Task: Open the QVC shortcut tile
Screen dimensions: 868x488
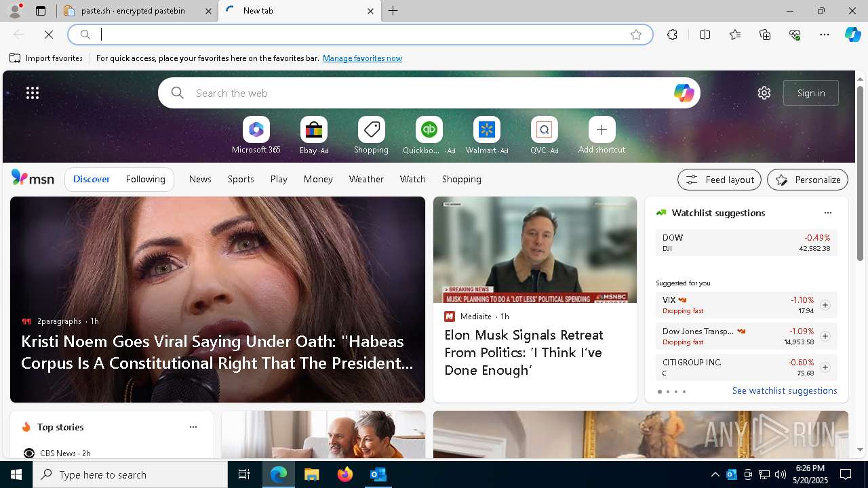Action: click(x=544, y=136)
